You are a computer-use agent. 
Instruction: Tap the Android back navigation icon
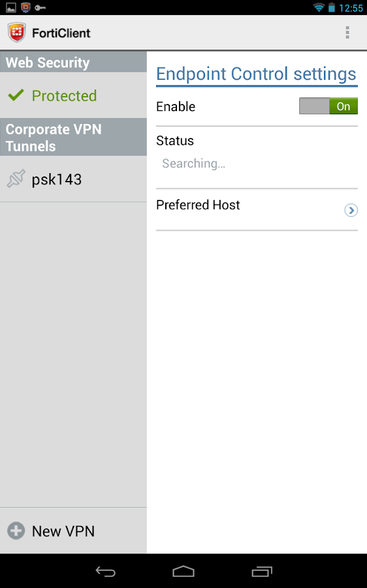click(105, 571)
